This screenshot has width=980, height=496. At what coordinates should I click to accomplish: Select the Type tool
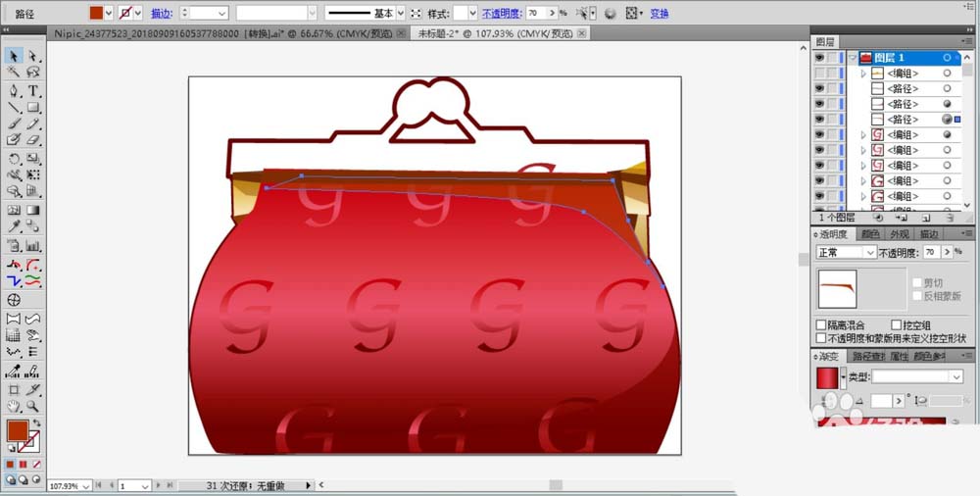[32, 91]
